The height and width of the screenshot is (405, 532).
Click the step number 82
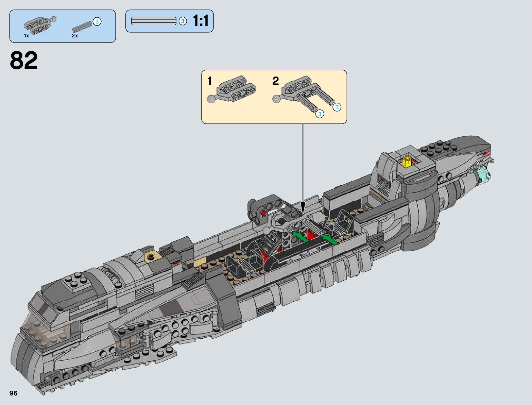24,61
